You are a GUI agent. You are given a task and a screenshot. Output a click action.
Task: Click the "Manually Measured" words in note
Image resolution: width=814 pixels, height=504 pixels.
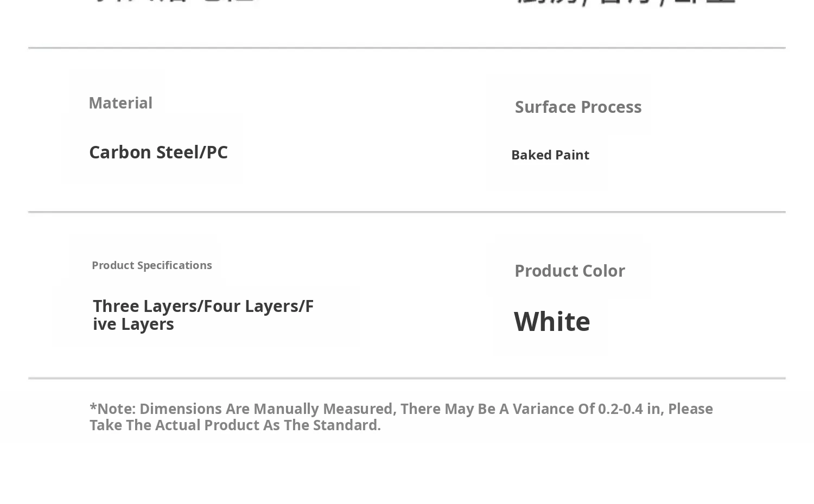[324, 409]
